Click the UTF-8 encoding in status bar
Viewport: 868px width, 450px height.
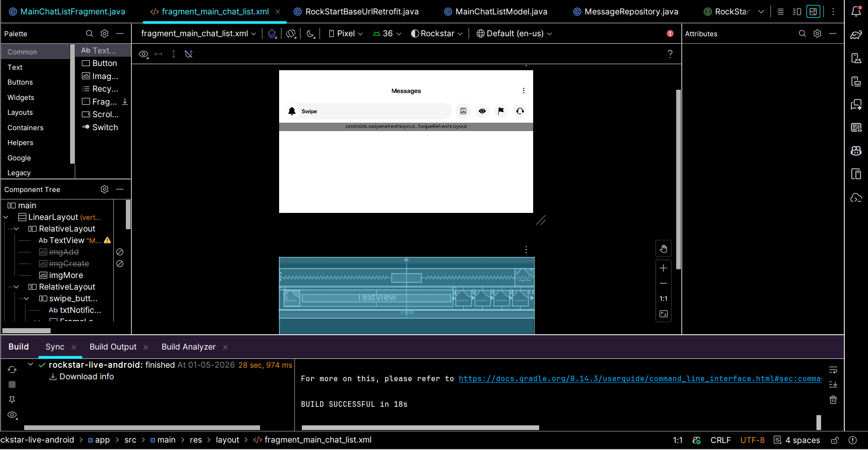coord(752,440)
